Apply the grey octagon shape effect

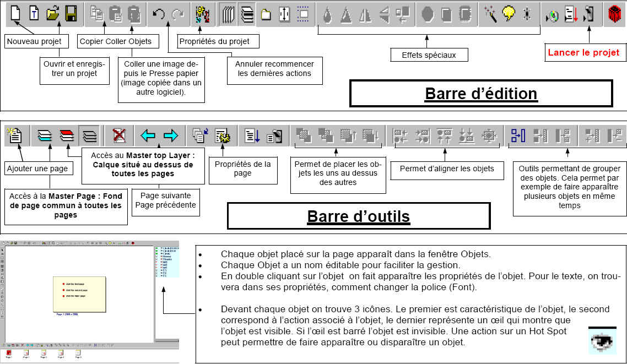coord(428,15)
